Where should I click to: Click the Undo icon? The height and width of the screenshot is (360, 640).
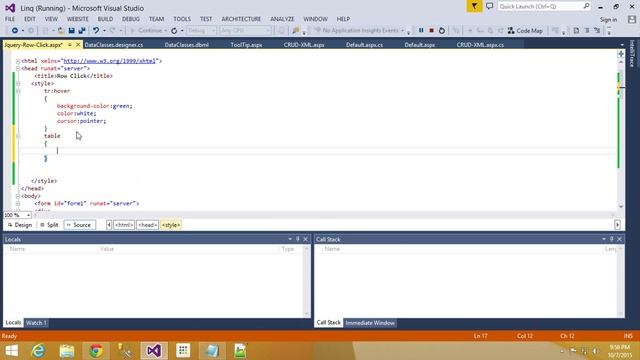point(96,31)
